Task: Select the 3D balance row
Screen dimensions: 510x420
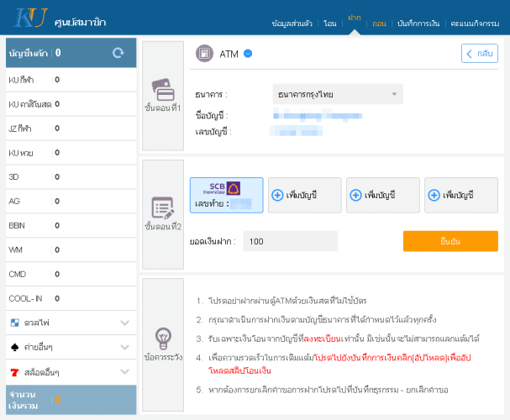Action: pos(71,177)
